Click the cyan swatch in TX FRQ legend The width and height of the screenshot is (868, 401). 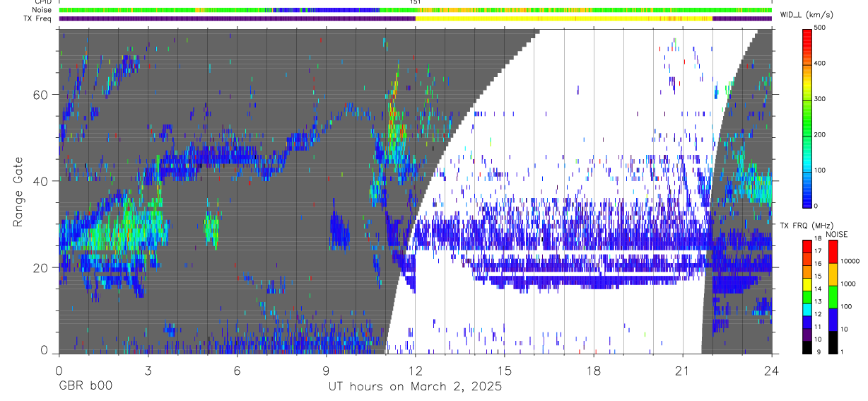[x=807, y=308]
